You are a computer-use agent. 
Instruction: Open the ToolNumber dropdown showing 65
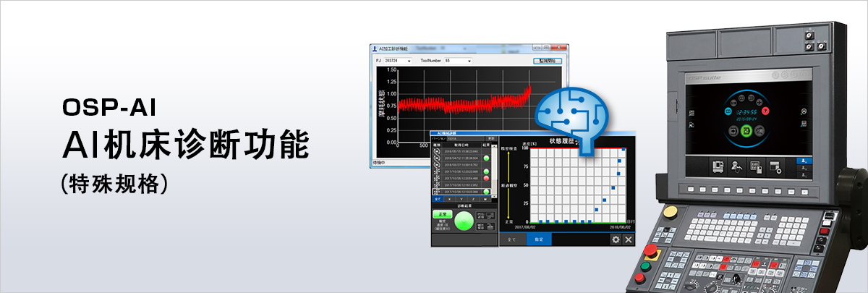[458, 61]
